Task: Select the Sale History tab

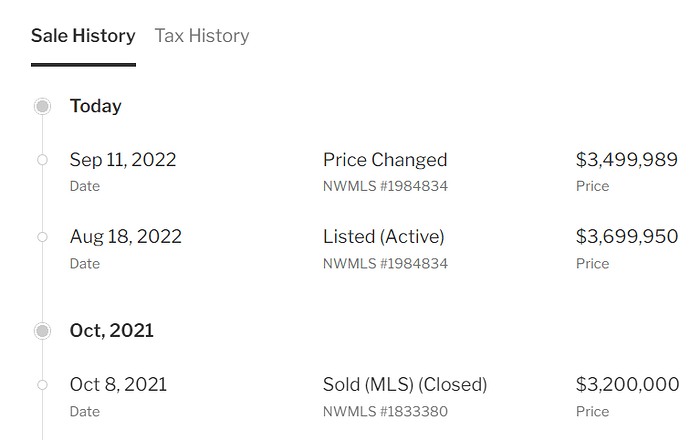Action: click(83, 36)
